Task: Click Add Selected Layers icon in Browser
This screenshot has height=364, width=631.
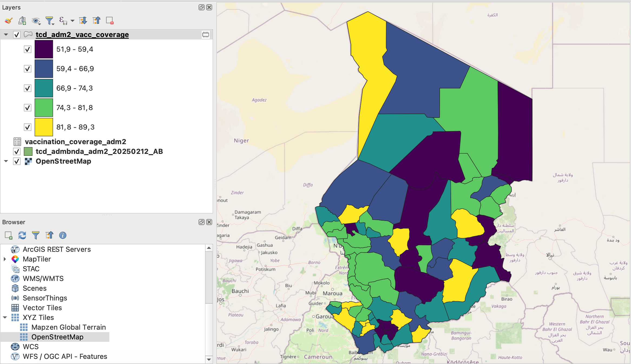Action: click(9, 235)
